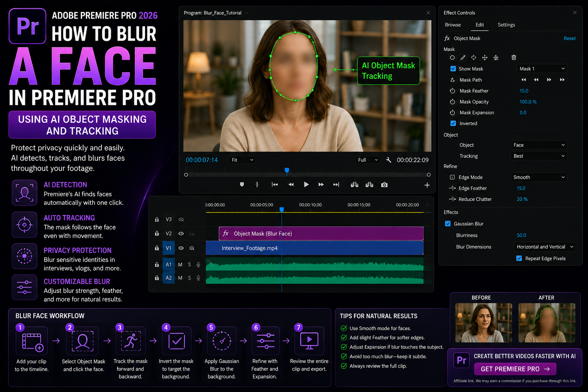Select the Object Mask (Blur Face) clip
The image size is (588, 392).
[321, 234]
